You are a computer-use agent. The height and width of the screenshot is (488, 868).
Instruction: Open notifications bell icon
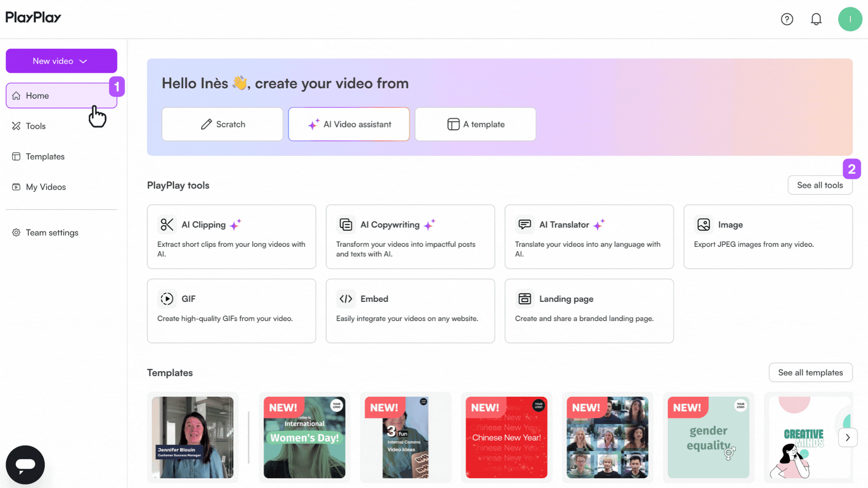coord(816,19)
